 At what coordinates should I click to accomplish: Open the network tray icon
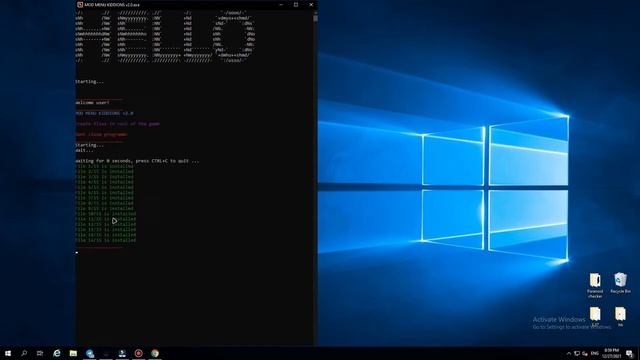tap(577, 353)
